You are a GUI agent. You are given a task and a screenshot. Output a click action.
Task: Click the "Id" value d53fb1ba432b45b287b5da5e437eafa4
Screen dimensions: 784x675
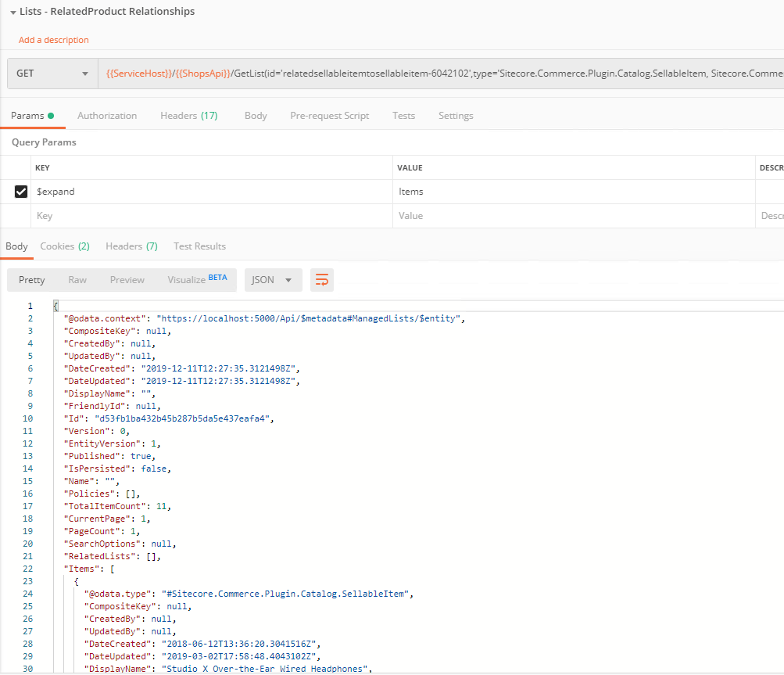coord(181,418)
